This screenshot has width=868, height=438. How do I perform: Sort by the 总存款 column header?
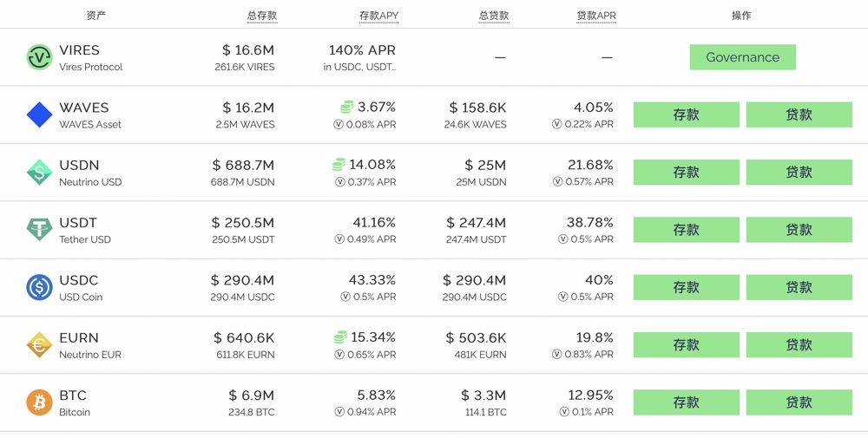(261, 16)
